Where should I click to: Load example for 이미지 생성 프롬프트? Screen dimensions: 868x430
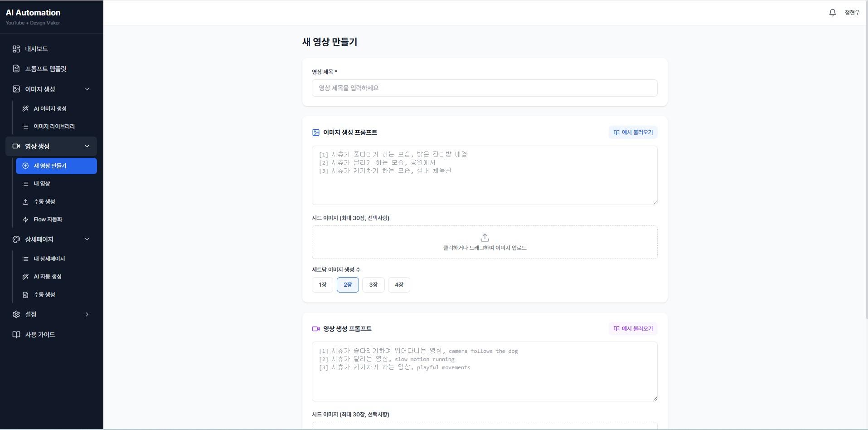633,132
